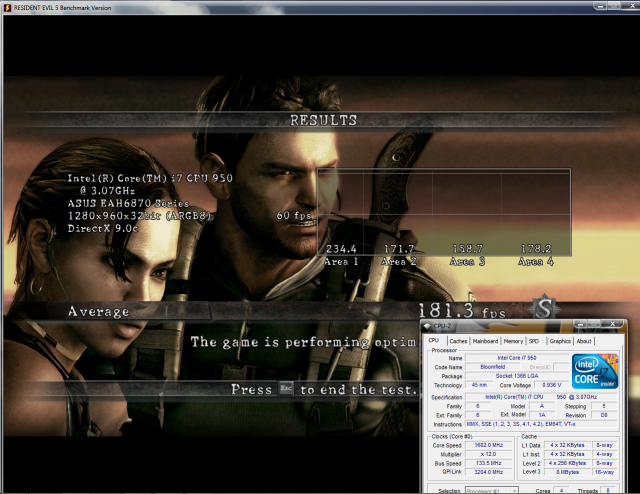Screen dimensions: 640x494
Task: Close the CPU-Z window
Action: [612, 324]
